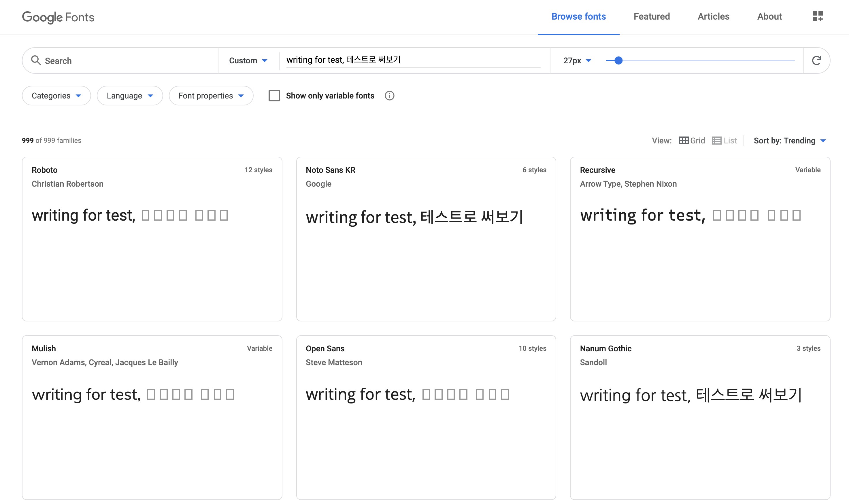Click the Google designer name under Noto Sans KR
This screenshot has height=504, width=849.
coord(318,184)
